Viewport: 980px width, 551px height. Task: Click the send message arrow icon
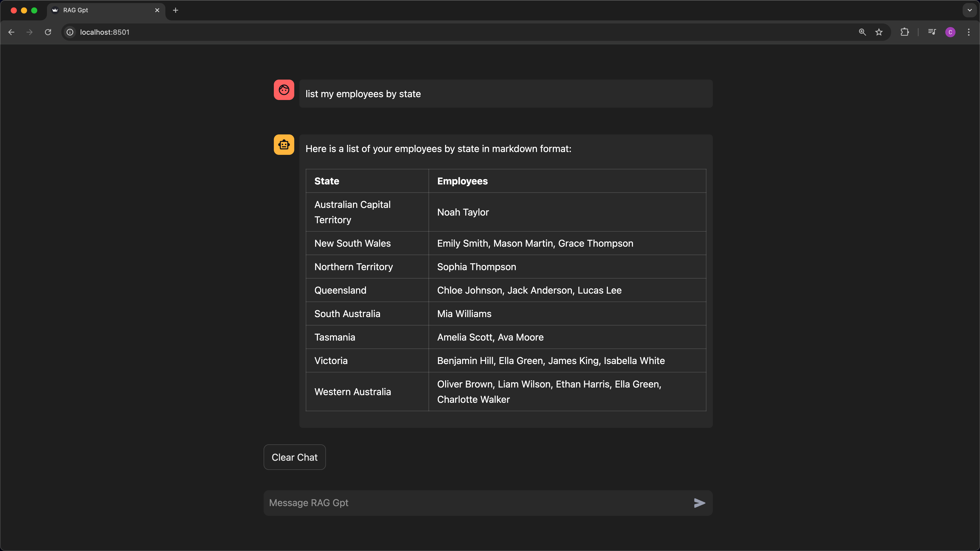pyautogui.click(x=699, y=503)
